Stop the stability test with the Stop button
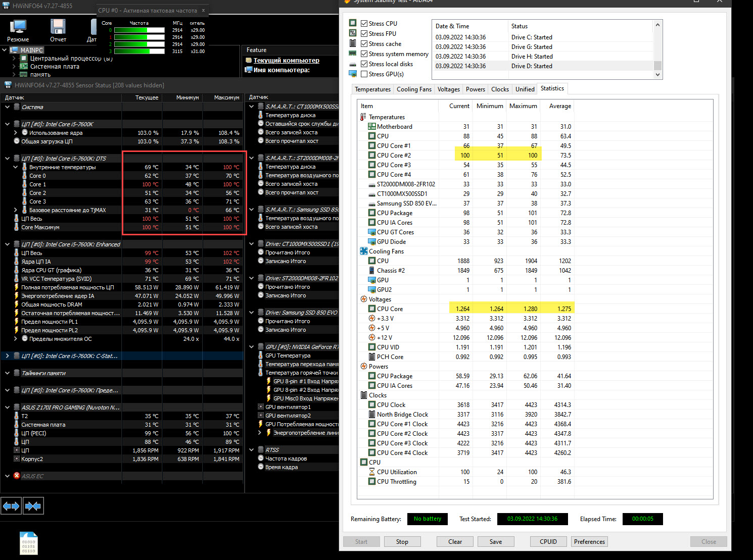The width and height of the screenshot is (753, 560). click(x=402, y=542)
